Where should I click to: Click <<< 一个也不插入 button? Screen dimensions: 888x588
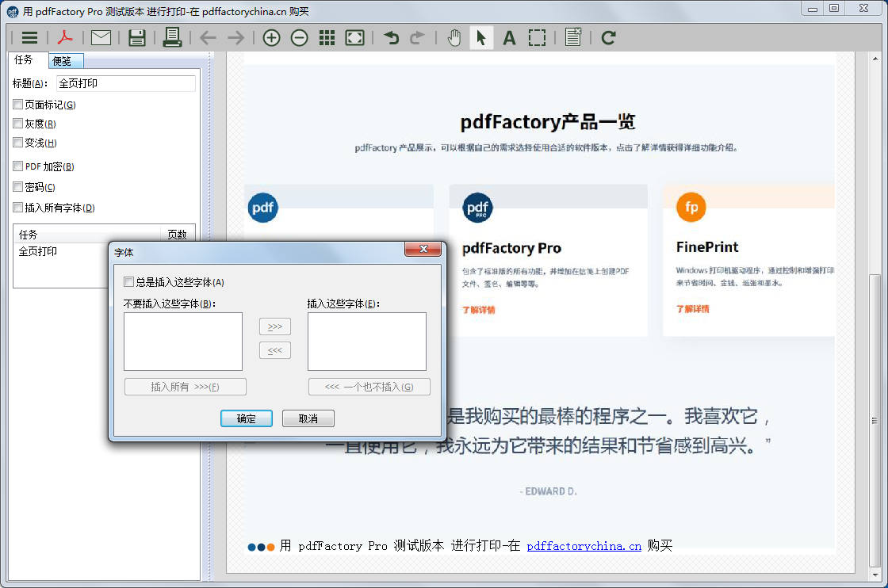coord(369,387)
